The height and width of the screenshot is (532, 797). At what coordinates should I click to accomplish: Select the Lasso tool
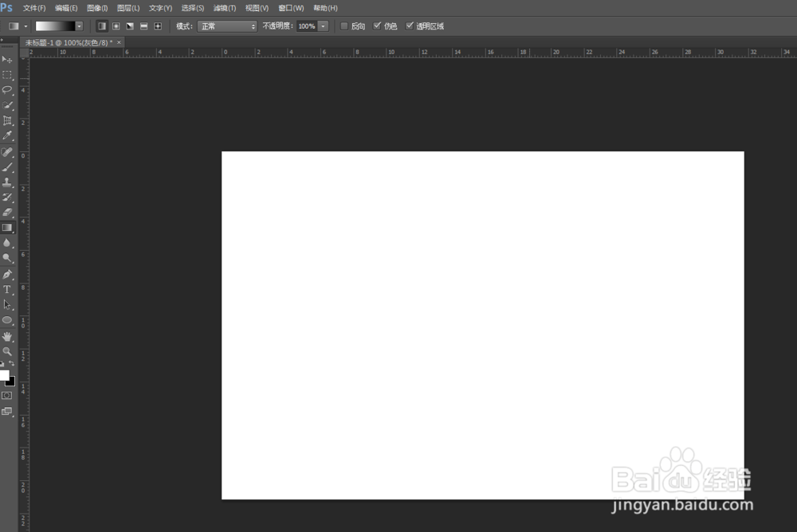point(7,90)
